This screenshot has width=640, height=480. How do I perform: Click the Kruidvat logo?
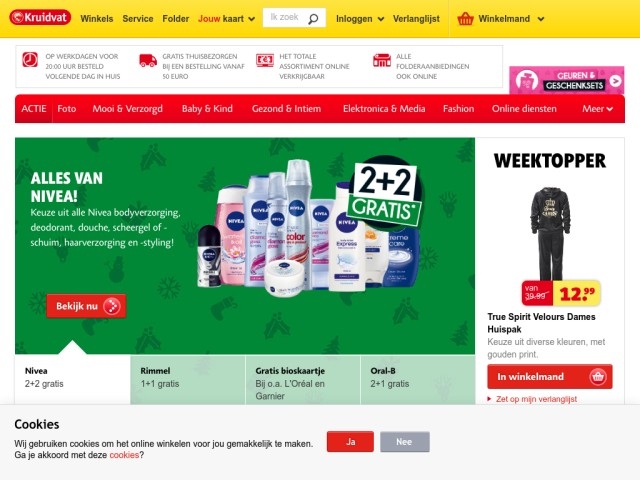click(x=40, y=18)
